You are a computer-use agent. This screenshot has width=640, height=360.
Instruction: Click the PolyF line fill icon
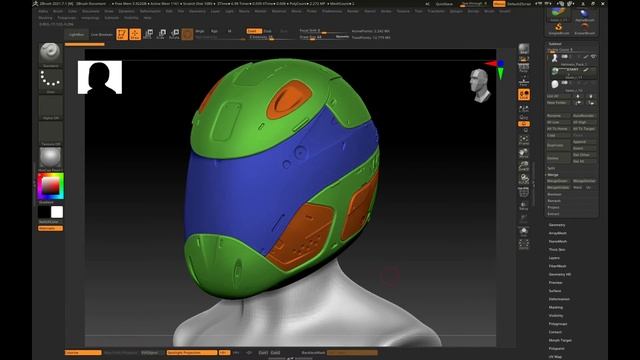tap(524, 193)
